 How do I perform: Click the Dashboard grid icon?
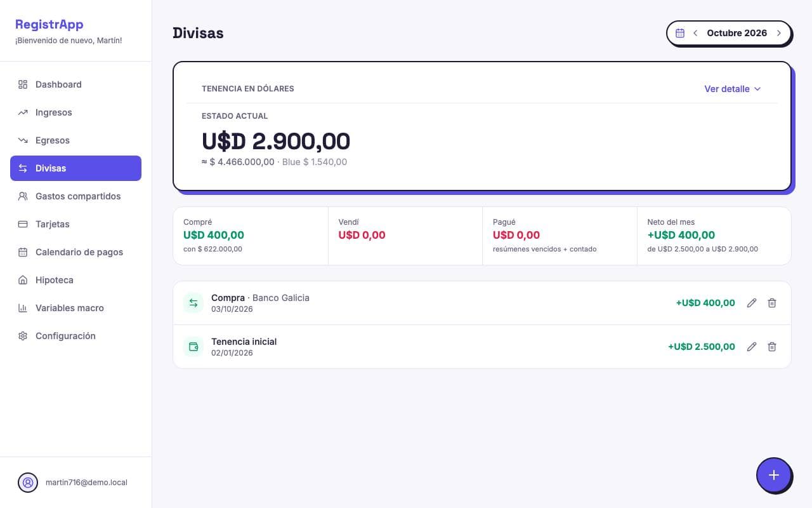pyautogui.click(x=23, y=84)
